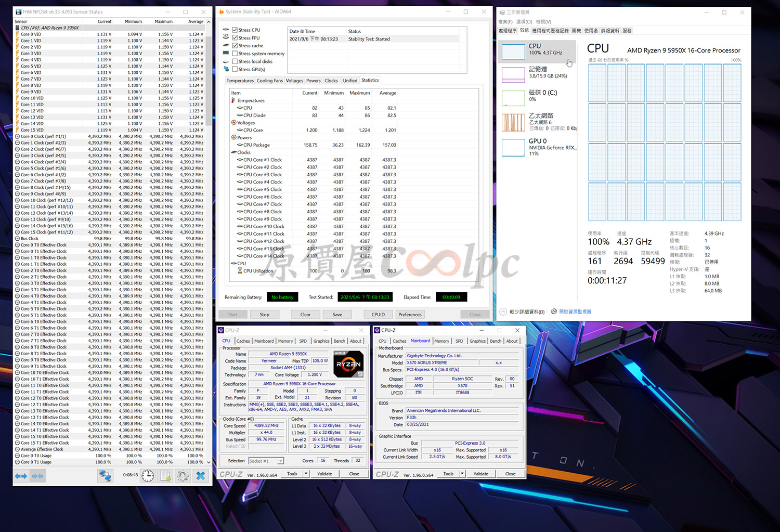Click the Task Manager title bar icon
Image resolution: width=780 pixels, height=532 pixels.
tap(502, 12)
